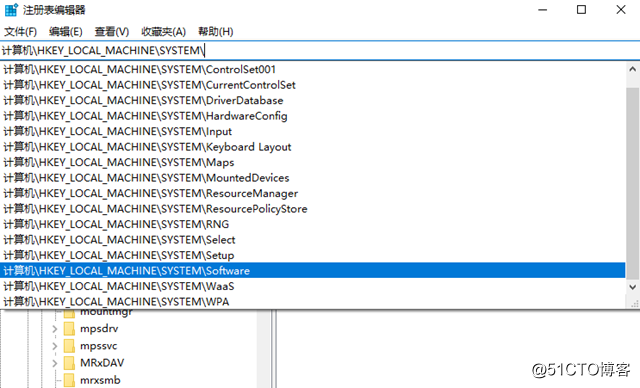Select the mrxsmb key label
The image size is (640, 388).
coord(100,380)
